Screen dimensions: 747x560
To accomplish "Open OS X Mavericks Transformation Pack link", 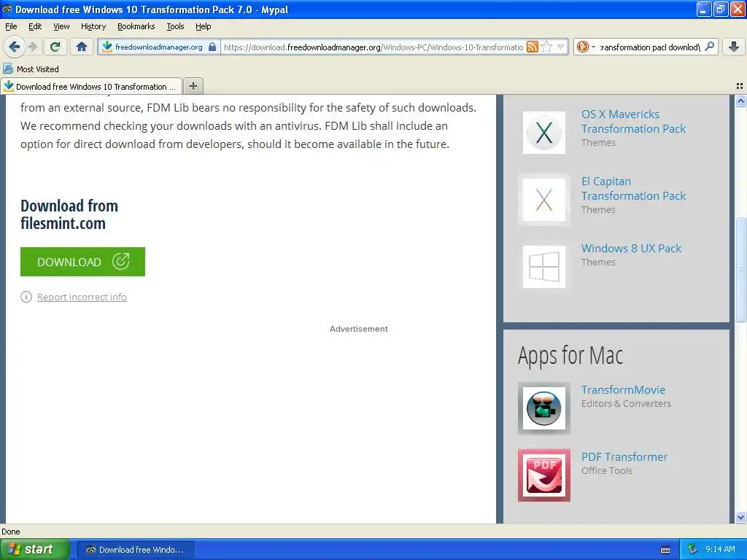I will point(633,122).
